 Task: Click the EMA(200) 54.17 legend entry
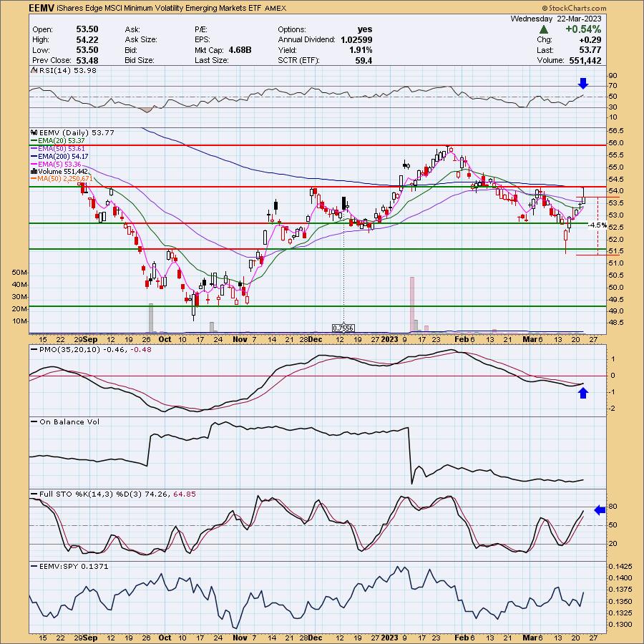59,156
